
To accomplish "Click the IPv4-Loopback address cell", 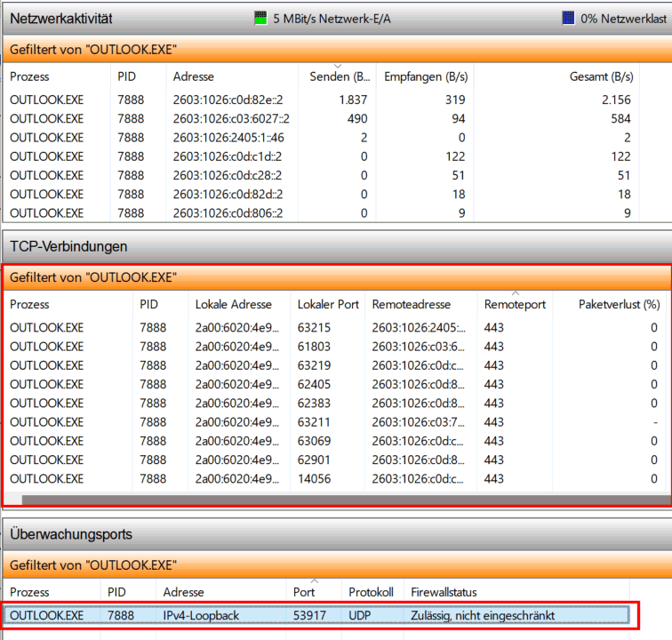I will 201,616.
